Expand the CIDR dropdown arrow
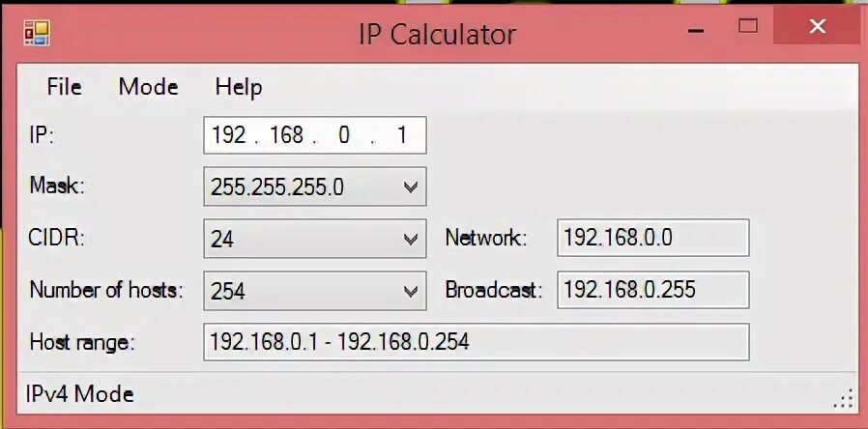The height and width of the screenshot is (429, 868). (411, 239)
